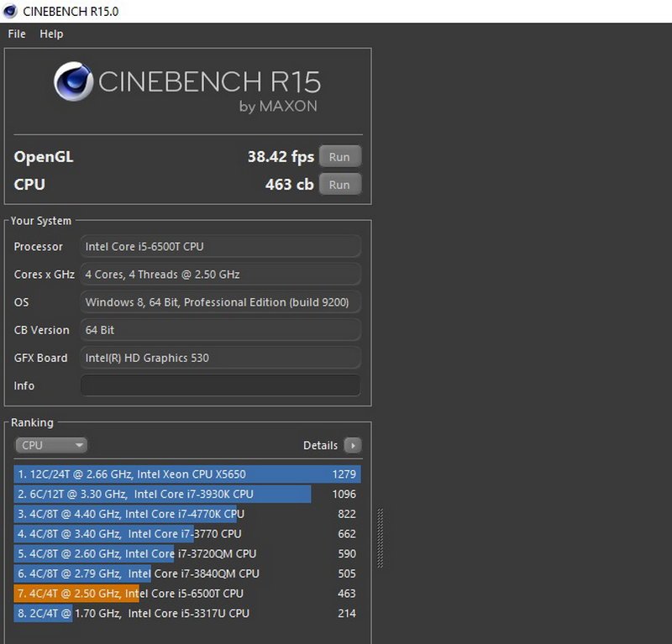Click the Cores x GHz field
Screen dimensions: 672x644
click(x=220, y=275)
